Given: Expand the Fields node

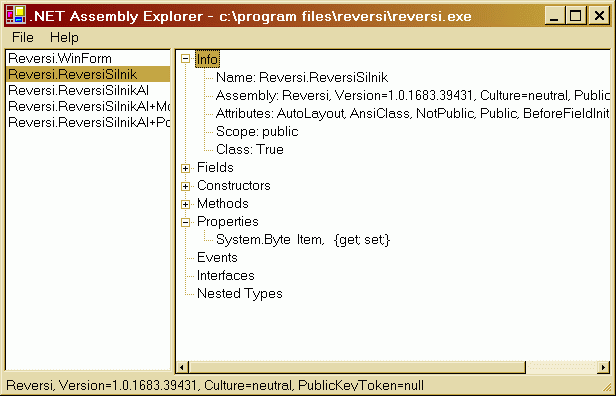Looking at the screenshot, I should tap(185, 168).
